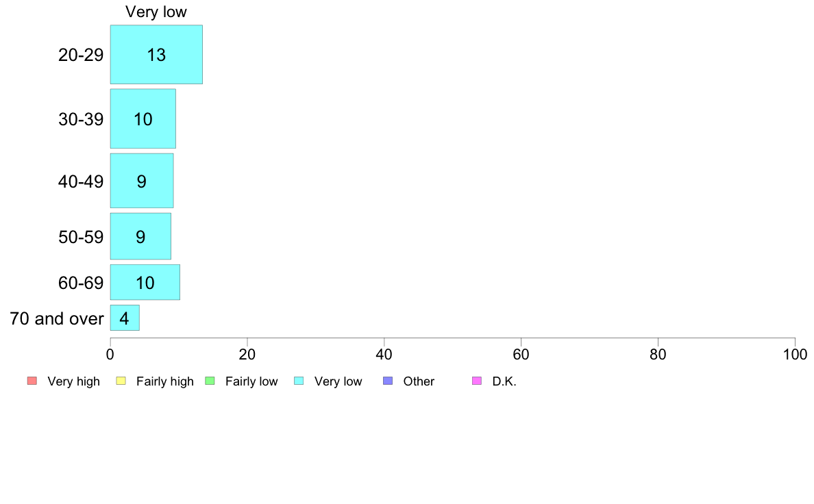
Task: Click the 60 tick on x-axis
Action: pos(521,354)
